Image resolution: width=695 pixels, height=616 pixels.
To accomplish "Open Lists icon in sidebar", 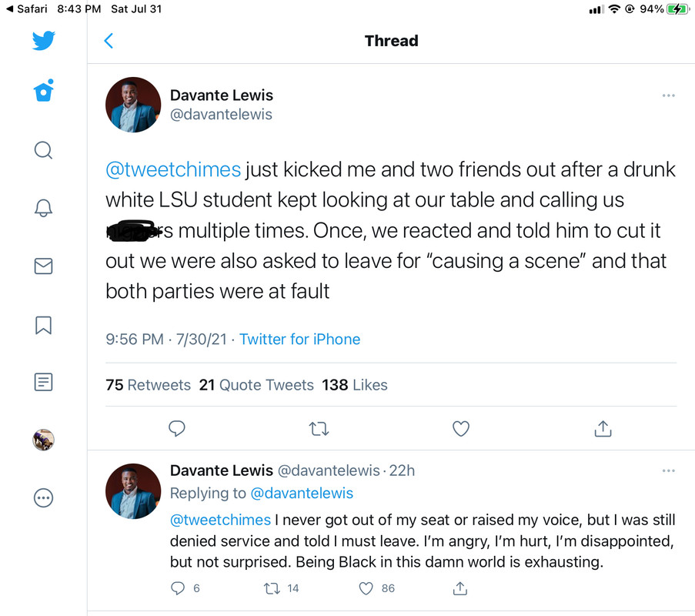I will pos(44,382).
